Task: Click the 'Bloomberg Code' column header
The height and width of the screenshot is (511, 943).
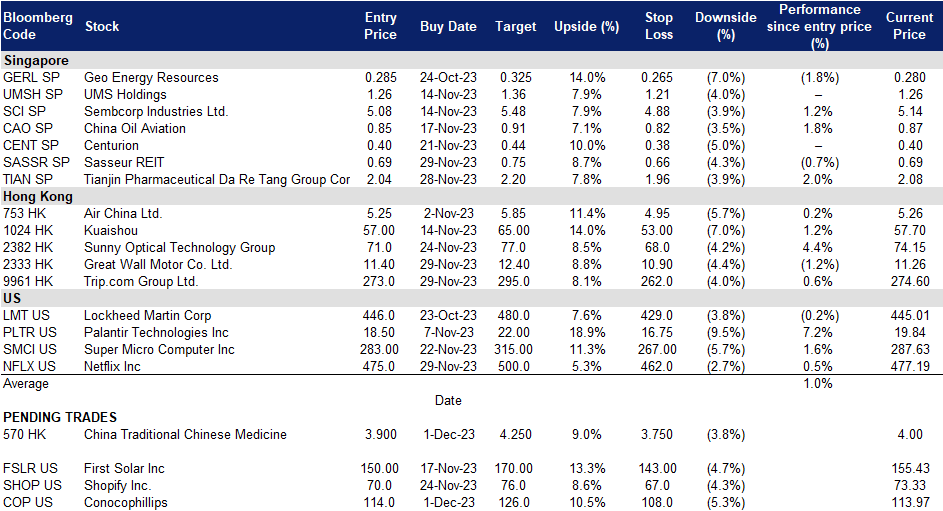Action: pos(37,26)
